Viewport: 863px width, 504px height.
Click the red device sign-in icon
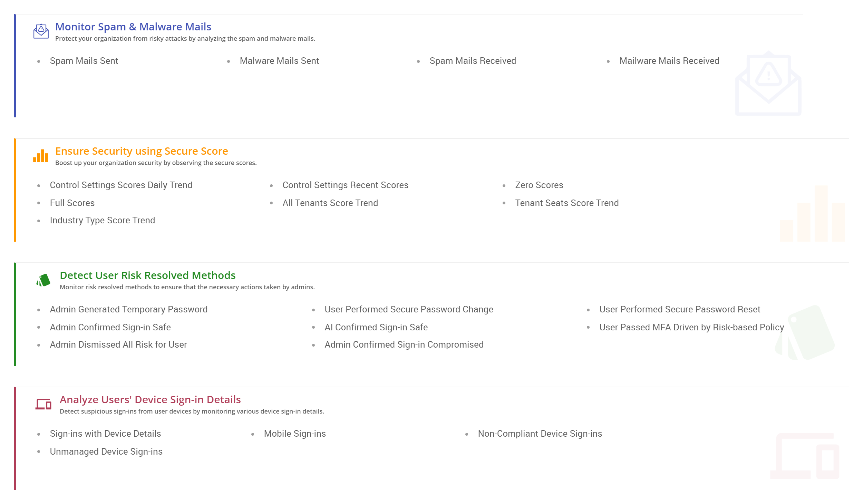(x=43, y=404)
